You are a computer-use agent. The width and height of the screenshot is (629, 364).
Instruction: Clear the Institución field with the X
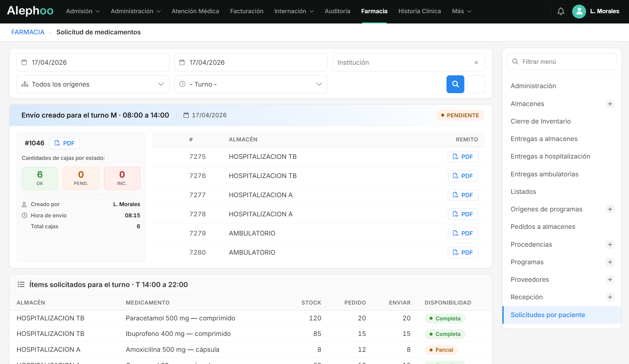click(x=476, y=63)
